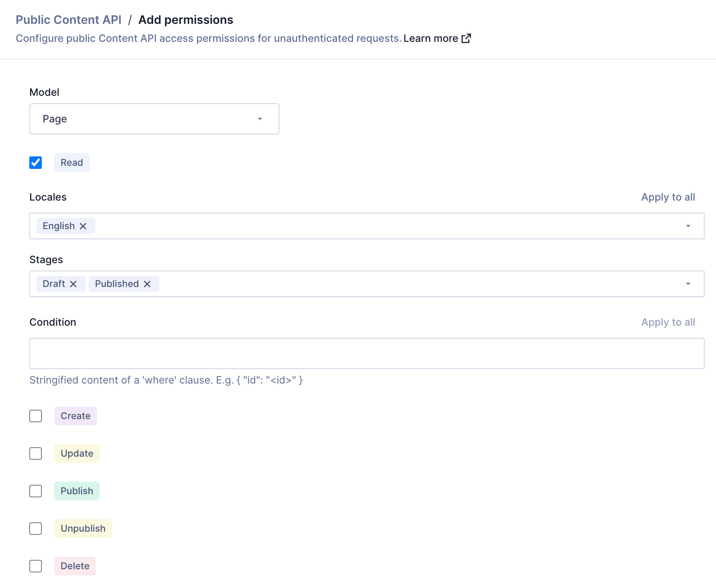Navigate to Public Content API breadcrumb

[68, 20]
